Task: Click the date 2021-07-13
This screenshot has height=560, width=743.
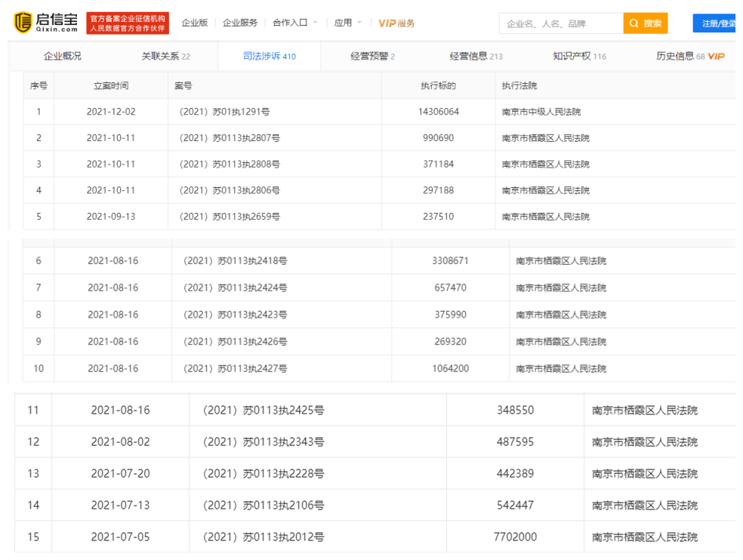Action: [x=120, y=506]
